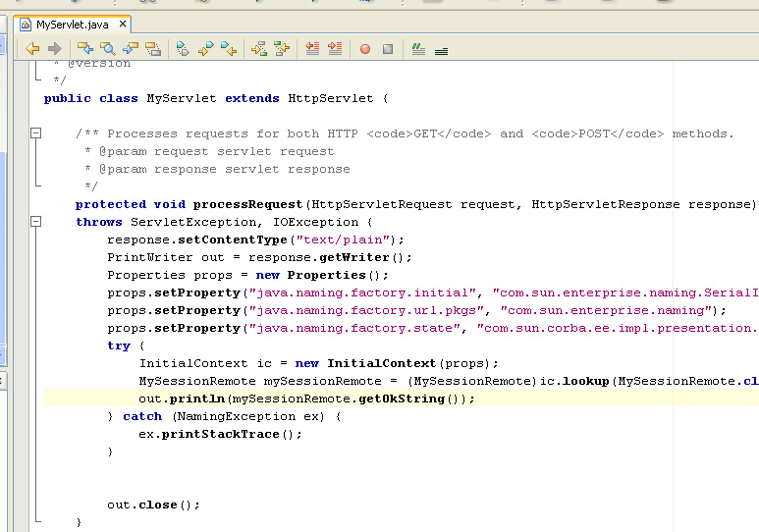Screen dimensions: 759x532
Task: Shift line left using toolbar icon
Action: pyautogui.click(x=312, y=48)
